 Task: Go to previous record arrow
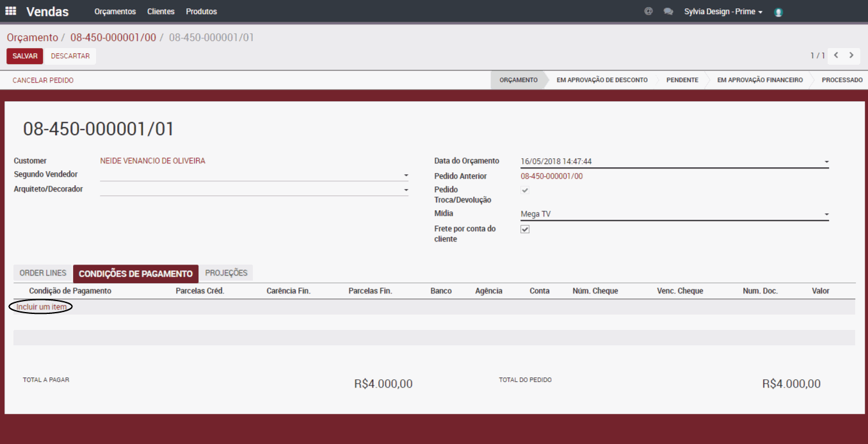[x=837, y=55]
